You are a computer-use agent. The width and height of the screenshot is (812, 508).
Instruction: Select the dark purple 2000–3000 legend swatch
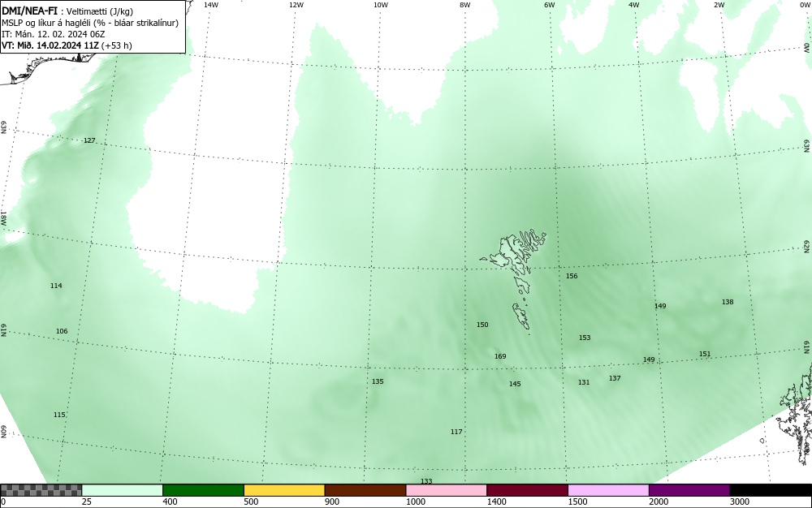point(689,490)
